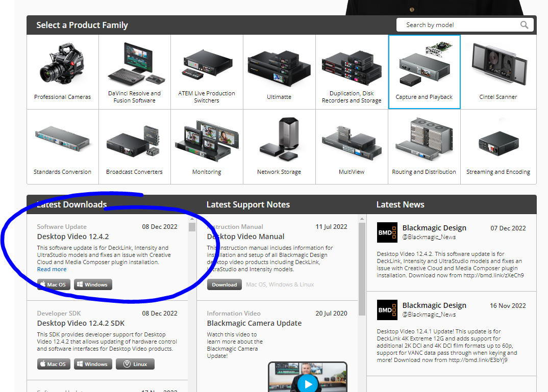Image resolution: width=548 pixels, height=392 pixels.
Task: Choose ATEM Live Production Switchers family
Action: (x=207, y=72)
